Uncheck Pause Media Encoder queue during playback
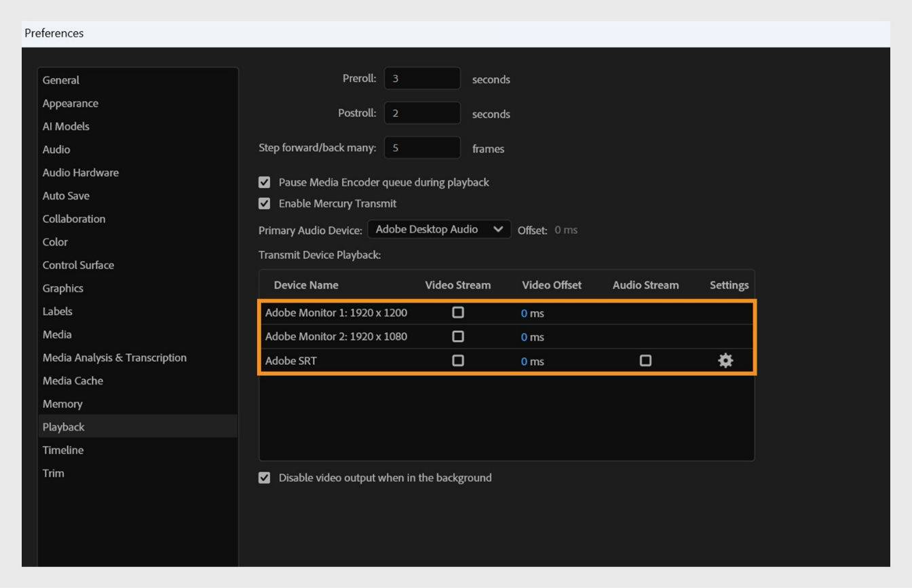This screenshot has height=588, width=912. [x=265, y=182]
